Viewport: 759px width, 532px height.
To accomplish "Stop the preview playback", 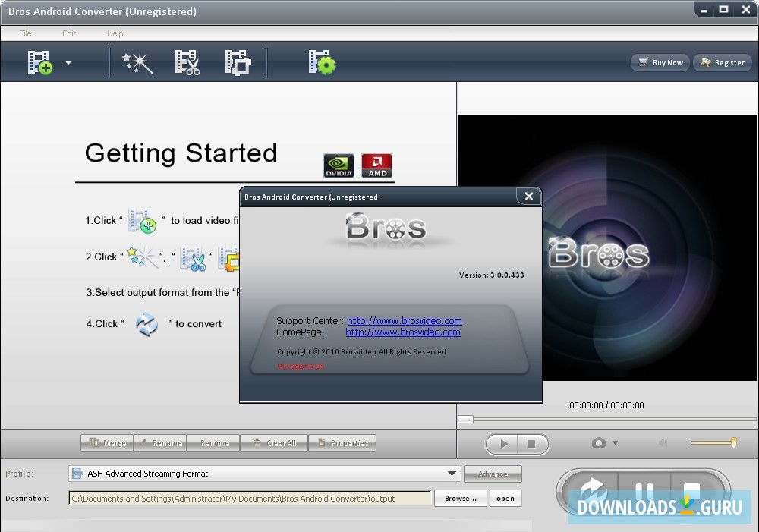I will click(x=532, y=444).
